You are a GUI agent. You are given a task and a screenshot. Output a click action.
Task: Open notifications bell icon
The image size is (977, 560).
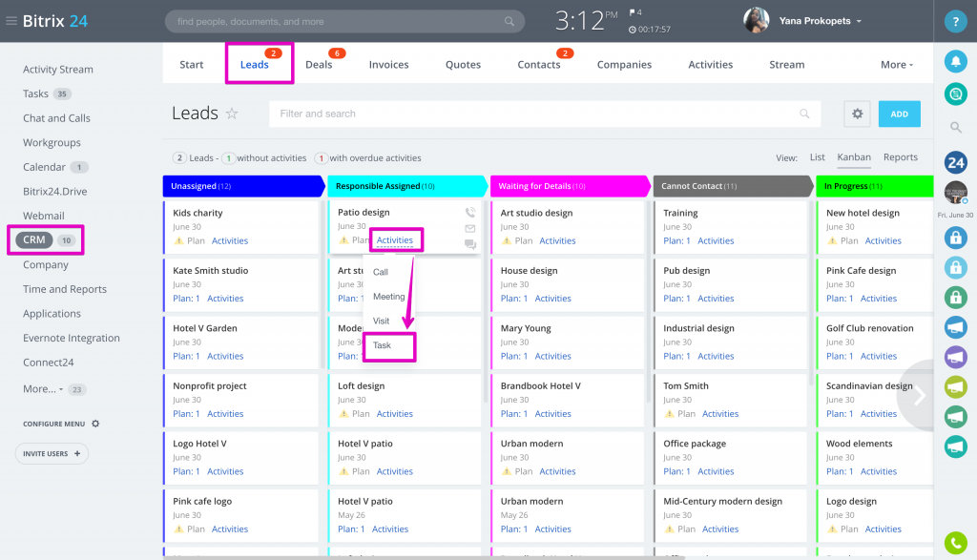(x=955, y=61)
